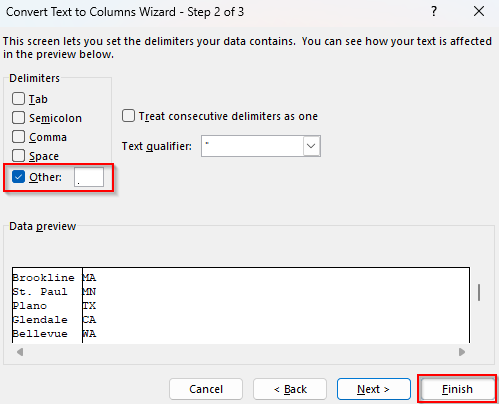Viewport: 499px width, 404px height.
Task: Click TX in the preview's second column
Action: [89, 306]
